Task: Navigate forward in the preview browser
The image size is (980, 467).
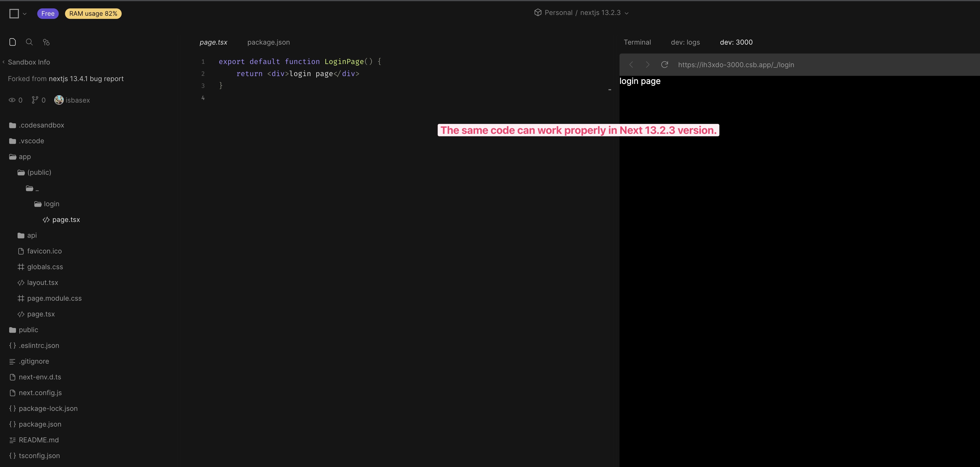Action: coord(648,65)
